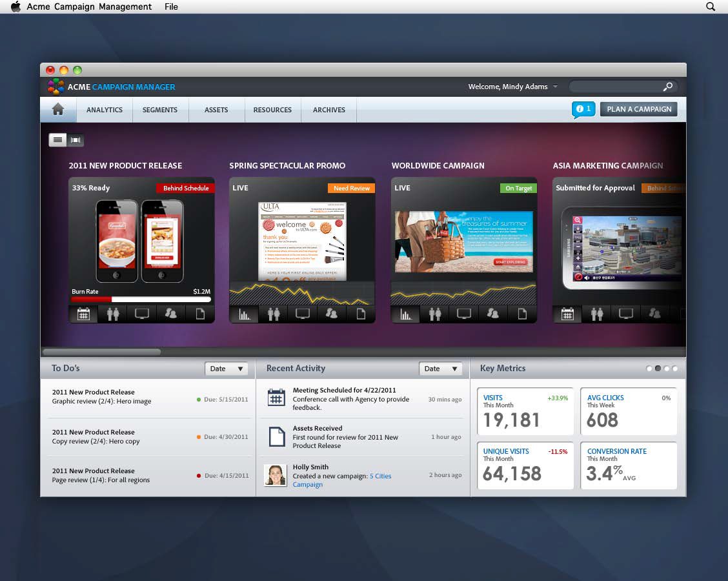Open the Resources tab
The image size is (728, 581).
coord(272,110)
